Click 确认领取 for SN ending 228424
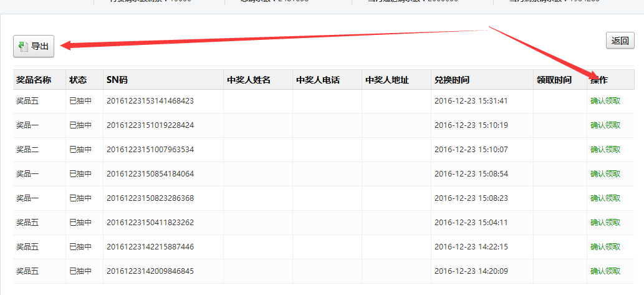This screenshot has width=644, height=295. [x=605, y=125]
